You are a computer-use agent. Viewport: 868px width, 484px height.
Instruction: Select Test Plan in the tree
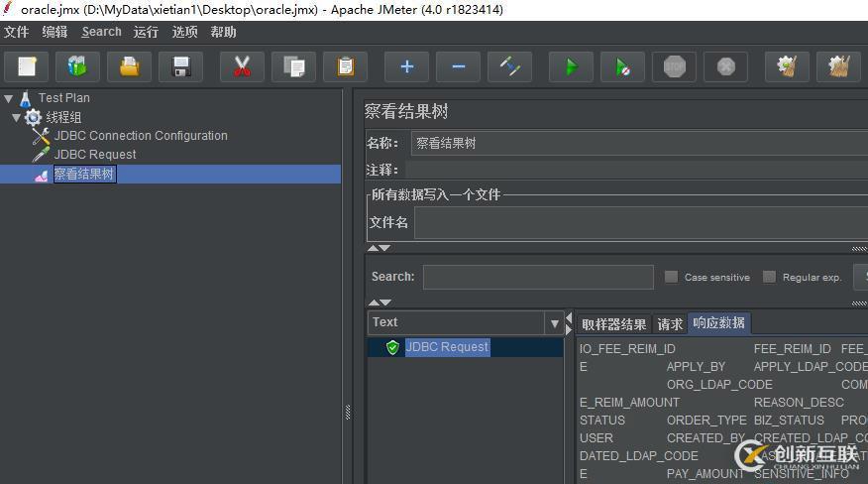(x=63, y=98)
